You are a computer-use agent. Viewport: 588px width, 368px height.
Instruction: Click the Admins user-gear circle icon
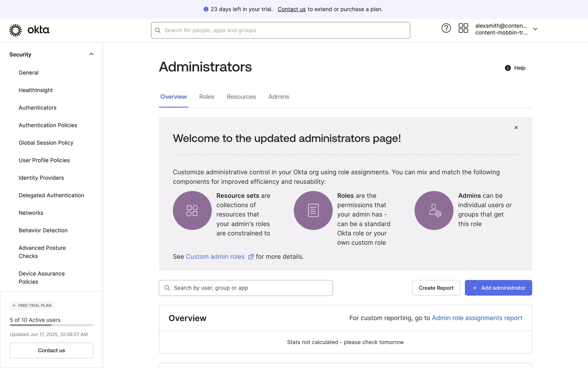434,210
